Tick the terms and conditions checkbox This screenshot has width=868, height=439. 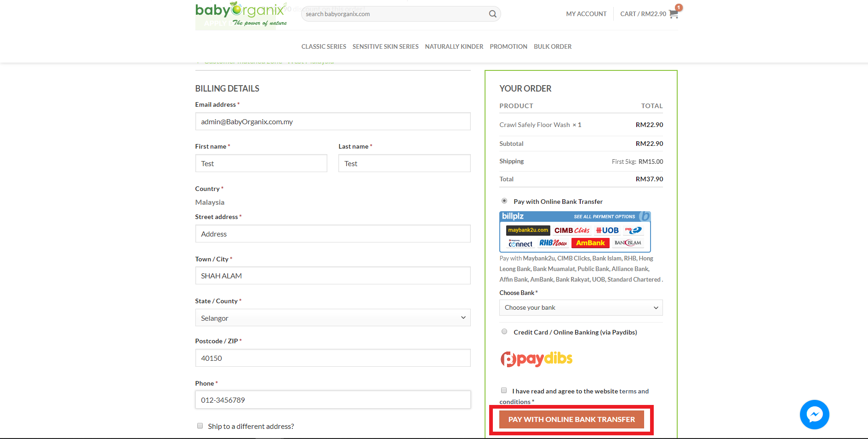click(504, 390)
